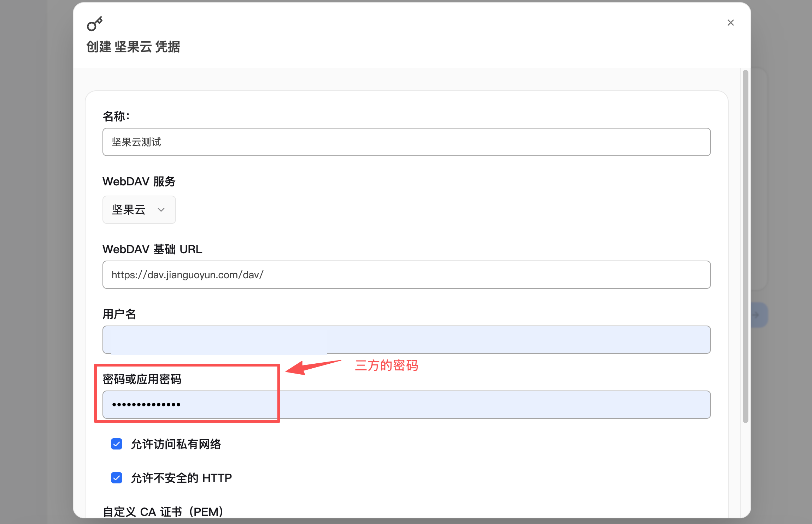Screen dimensions: 812x524
Task: Click the WebDAV 服务 label
Action: coord(139,181)
